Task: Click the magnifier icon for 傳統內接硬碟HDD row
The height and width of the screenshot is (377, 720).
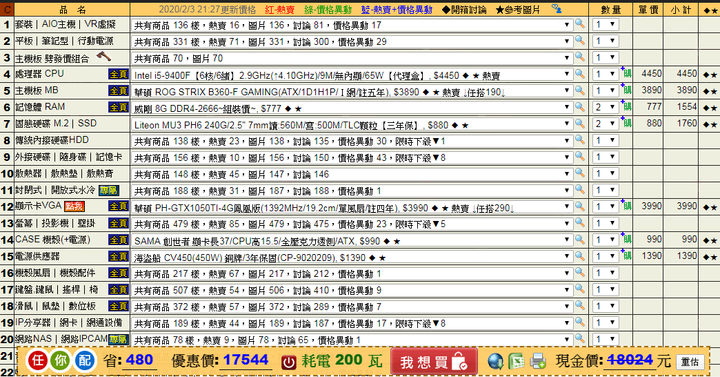Action: pyautogui.click(x=580, y=140)
